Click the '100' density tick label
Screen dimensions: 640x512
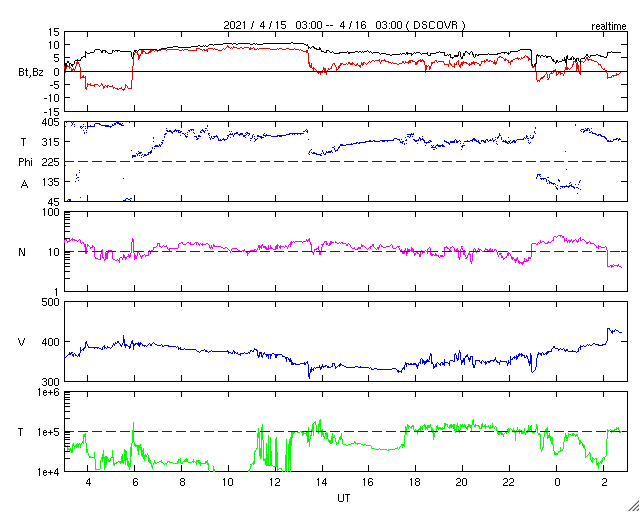click(x=51, y=212)
